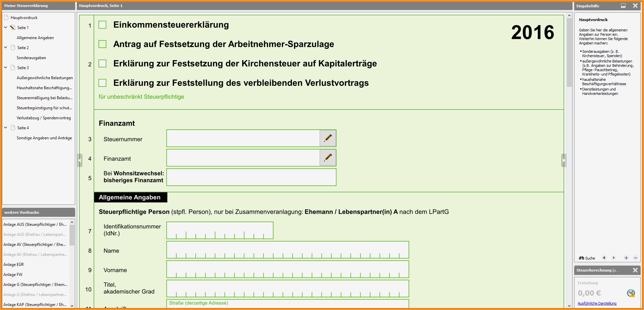Enable Antrag auf Festsetzung der Arbeitnehmer-Sparzulage
This screenshot has width=644, height=310.
(102, 44)
